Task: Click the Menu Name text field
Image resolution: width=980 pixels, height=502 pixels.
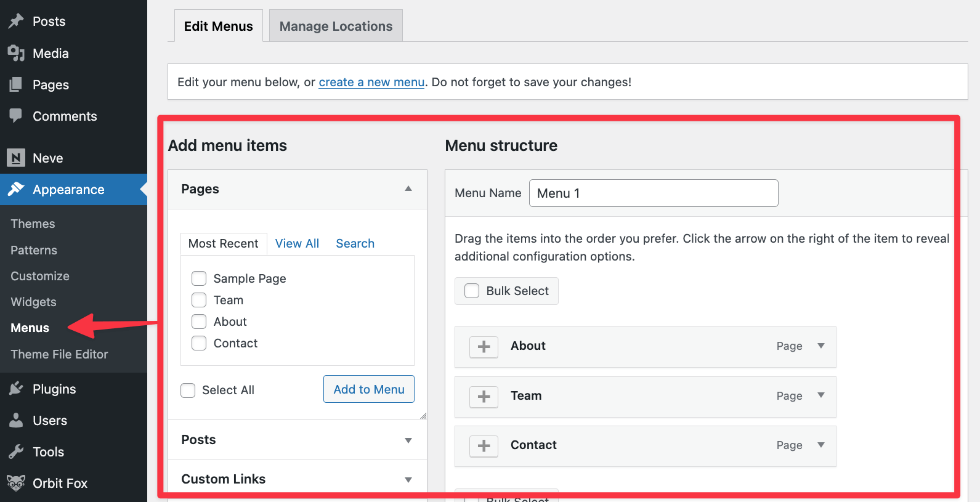Action: pyautogui.click(x=653, y=193)
